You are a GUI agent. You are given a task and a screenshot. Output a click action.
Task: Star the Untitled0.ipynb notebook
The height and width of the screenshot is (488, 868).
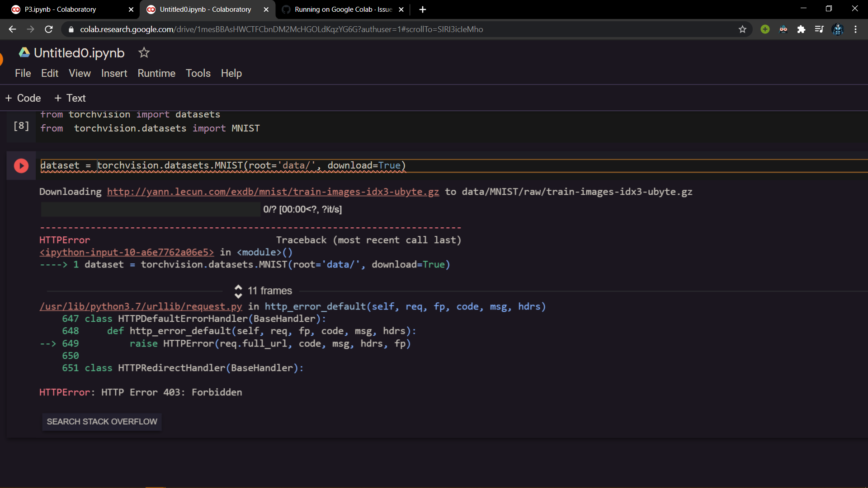[144, 53]
